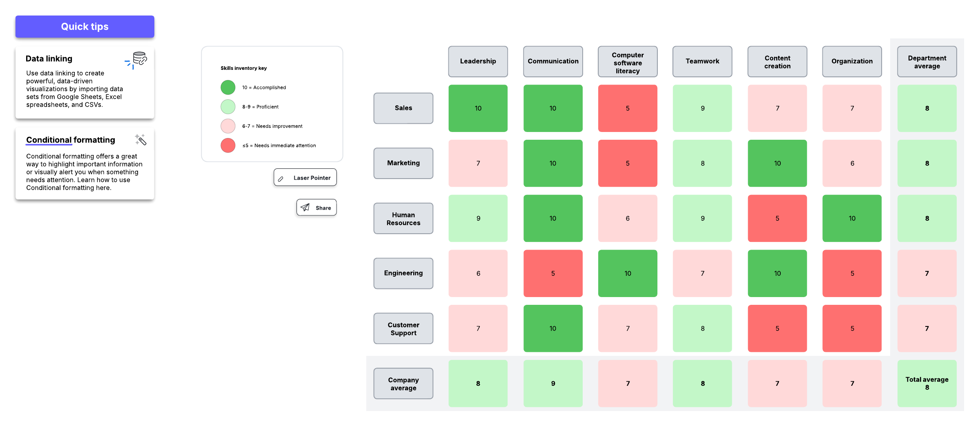Select the Department average column header

click(x=927, y=62)
